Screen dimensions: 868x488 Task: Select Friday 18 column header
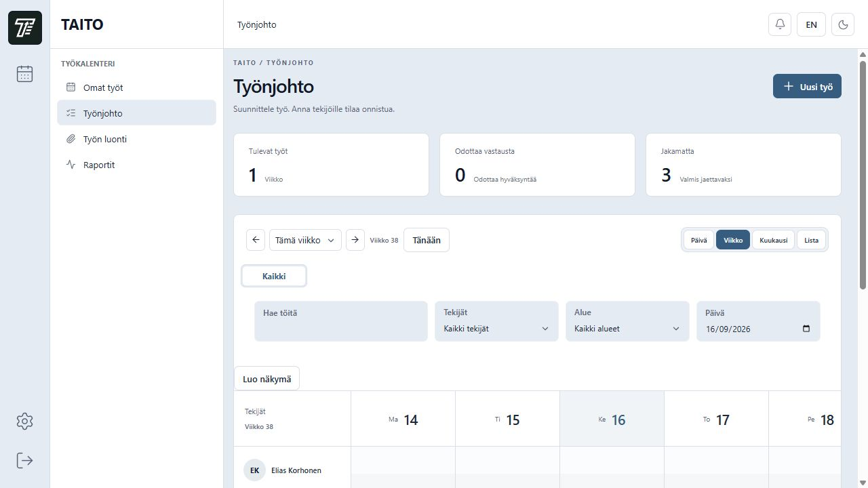pos(805,419)
